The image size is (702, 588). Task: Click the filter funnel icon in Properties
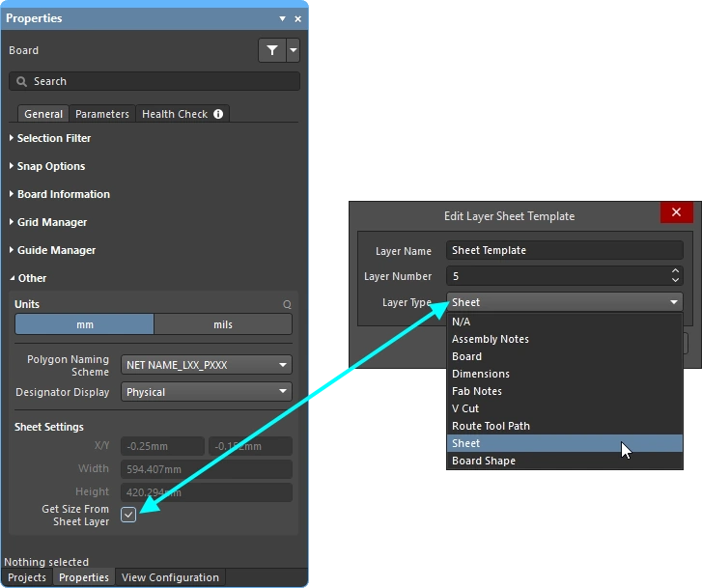(272, 50)
